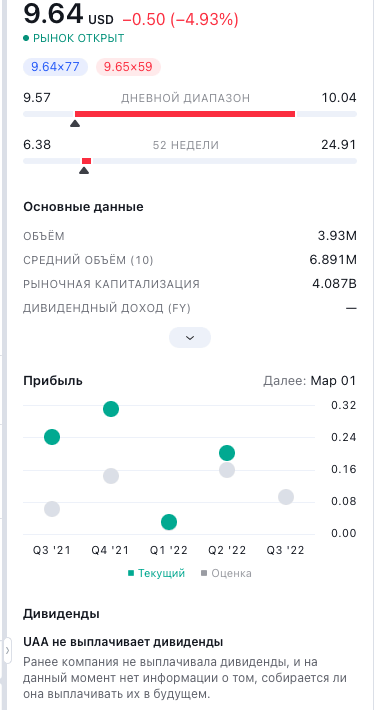Viewport: 374px width, 710px height.
Task: Click the red ask 9.65×59 pill
Action: 128,67
